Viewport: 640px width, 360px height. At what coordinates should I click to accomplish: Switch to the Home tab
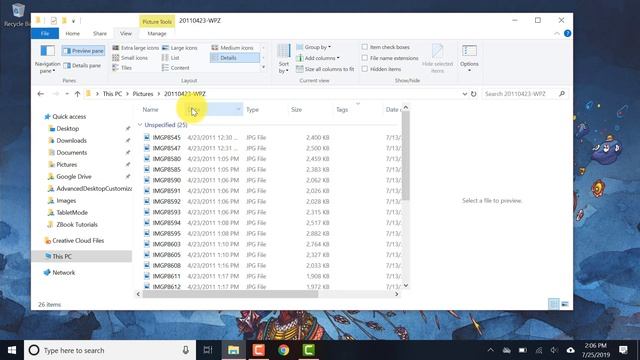73,33
